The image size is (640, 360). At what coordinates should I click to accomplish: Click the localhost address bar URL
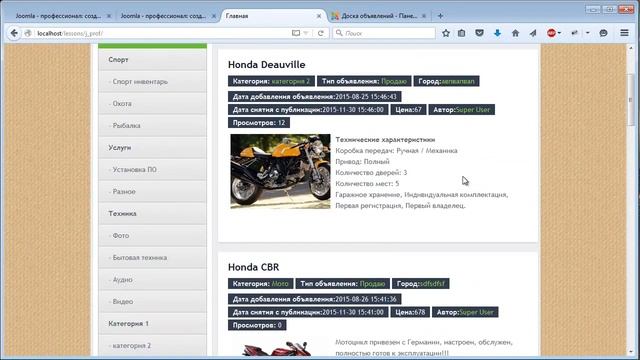click(x=70, y=33)
